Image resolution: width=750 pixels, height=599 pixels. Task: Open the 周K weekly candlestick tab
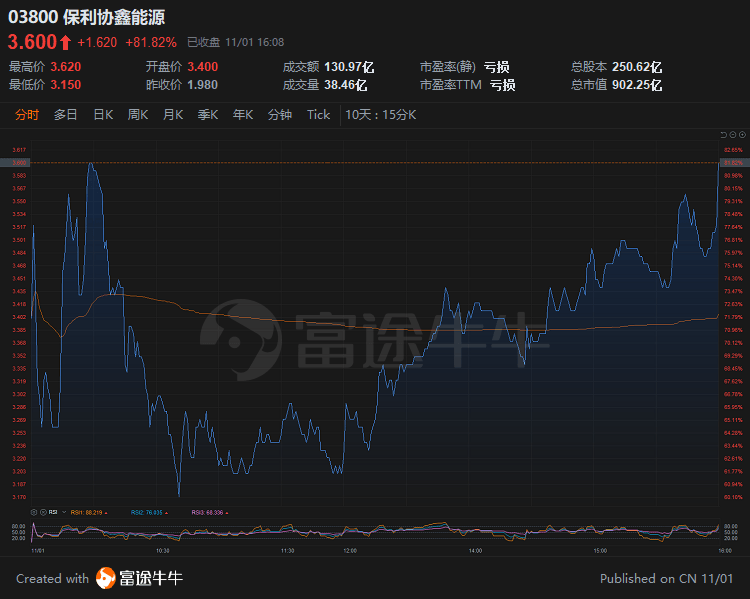(x=138, y=115)
